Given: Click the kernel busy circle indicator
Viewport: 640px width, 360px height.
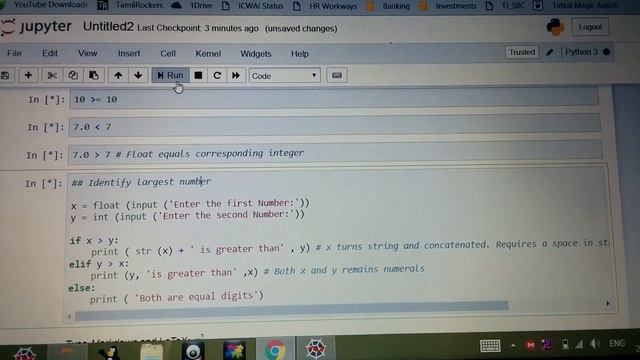Looking at the screenshot, I should pos(607,52).
